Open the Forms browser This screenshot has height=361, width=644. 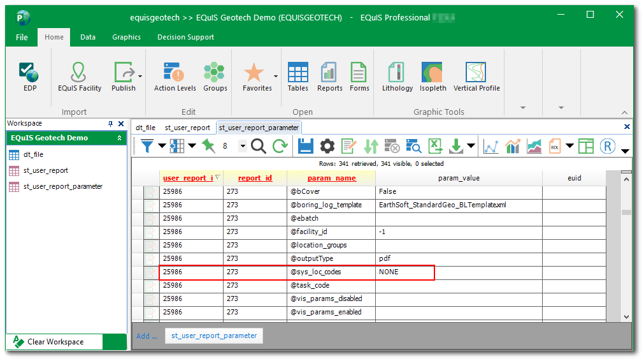pos(359,77)
